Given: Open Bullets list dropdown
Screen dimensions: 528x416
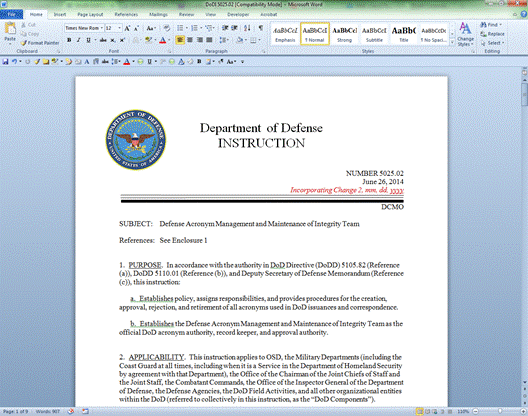Looking at the screenshot, I should click(x=187, y=28).
